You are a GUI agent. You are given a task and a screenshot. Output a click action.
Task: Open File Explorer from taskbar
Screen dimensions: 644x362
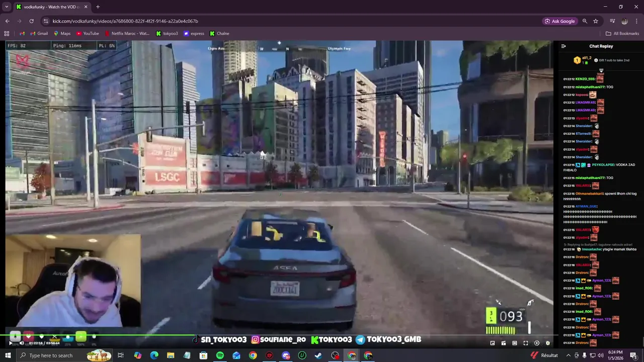coord(171,355)
